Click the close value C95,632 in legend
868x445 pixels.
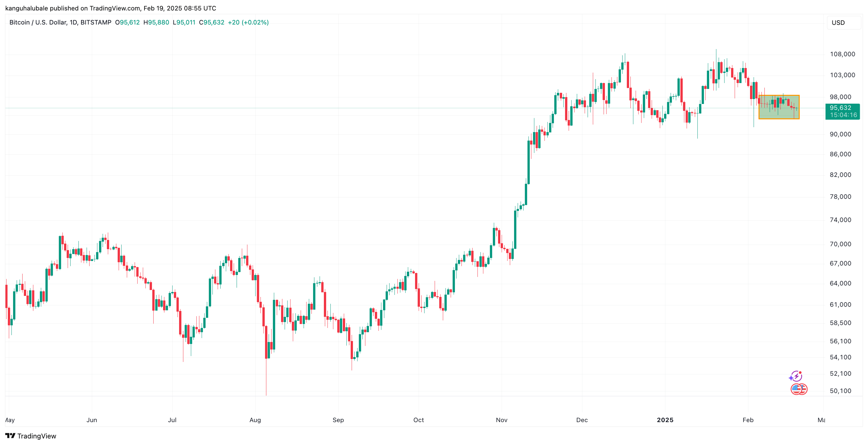click(212, 23)
